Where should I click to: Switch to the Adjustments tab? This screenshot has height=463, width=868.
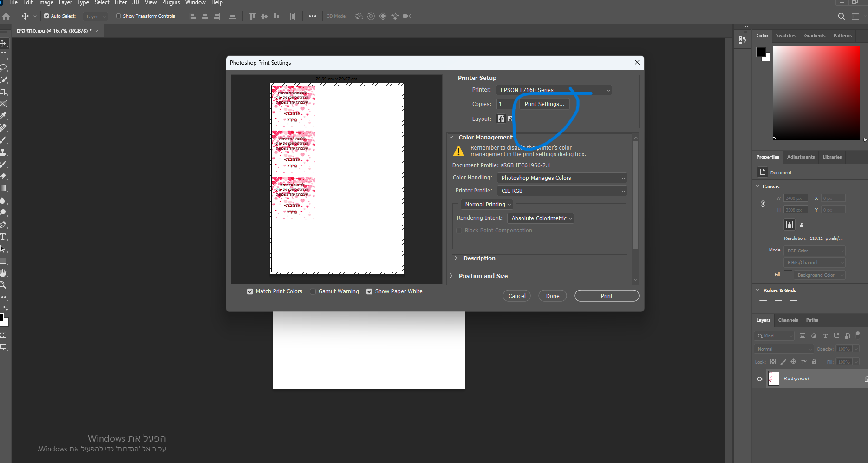tap(801, 157)
